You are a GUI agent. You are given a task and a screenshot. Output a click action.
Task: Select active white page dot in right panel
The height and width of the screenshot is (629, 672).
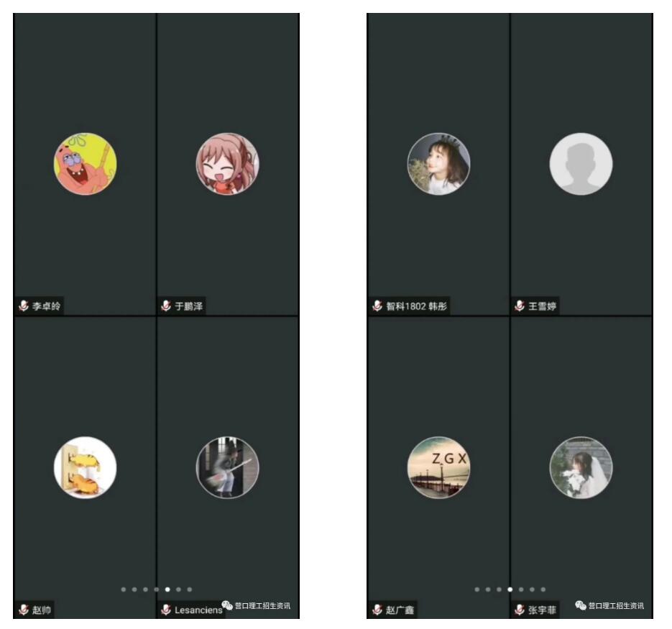[510, 589]
